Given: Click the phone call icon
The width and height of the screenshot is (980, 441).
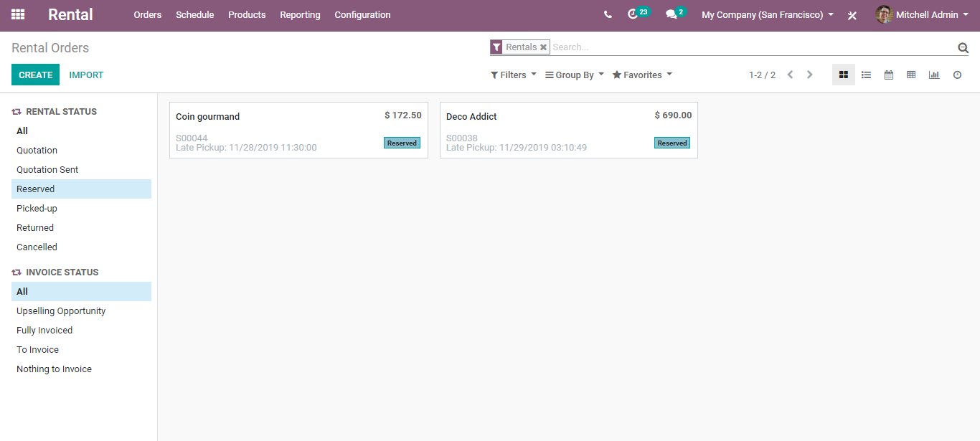Looking at the screenshot, I should [608, 14].
